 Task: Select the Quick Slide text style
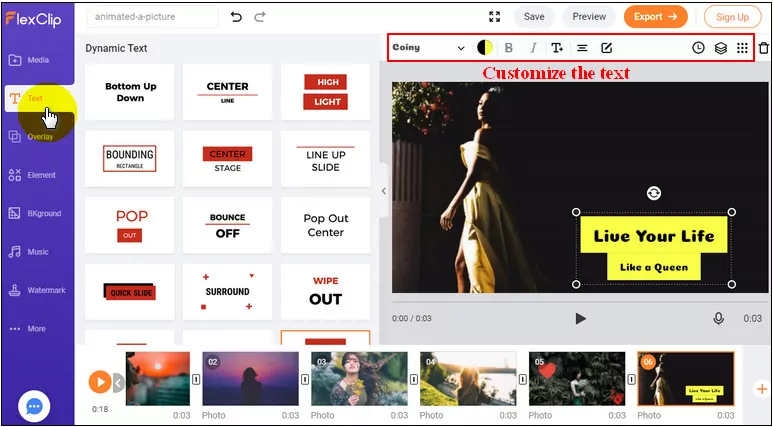(130, 292)
